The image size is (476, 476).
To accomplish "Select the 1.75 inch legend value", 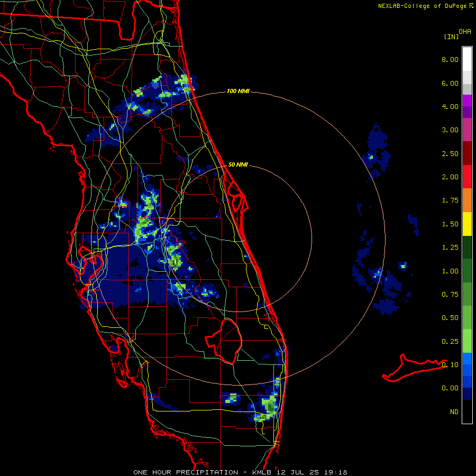I will click(450, 200).
